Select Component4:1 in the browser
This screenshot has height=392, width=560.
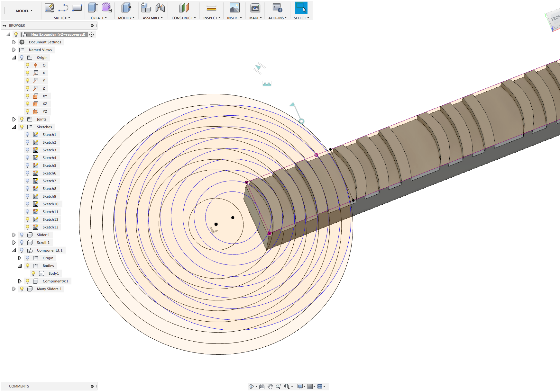coord(55,281)
